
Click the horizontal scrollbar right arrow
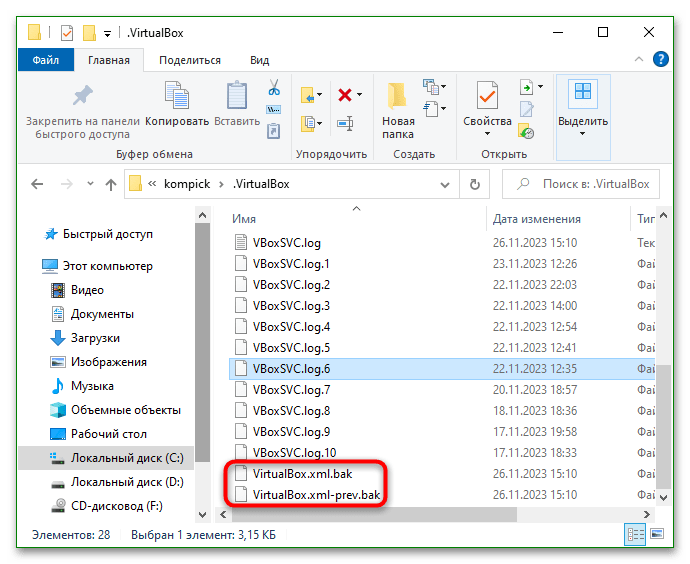click(x=646, y=514)
